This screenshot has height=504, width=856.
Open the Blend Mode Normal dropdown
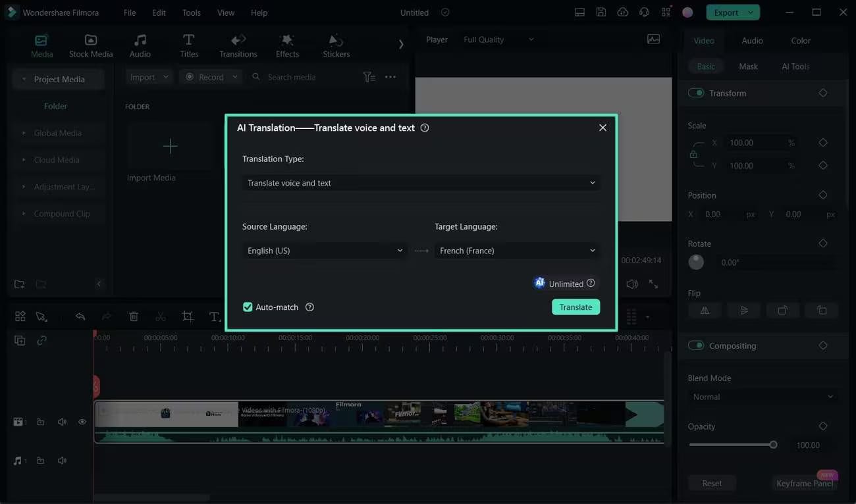pyautogui.click(x=763, y=397)
